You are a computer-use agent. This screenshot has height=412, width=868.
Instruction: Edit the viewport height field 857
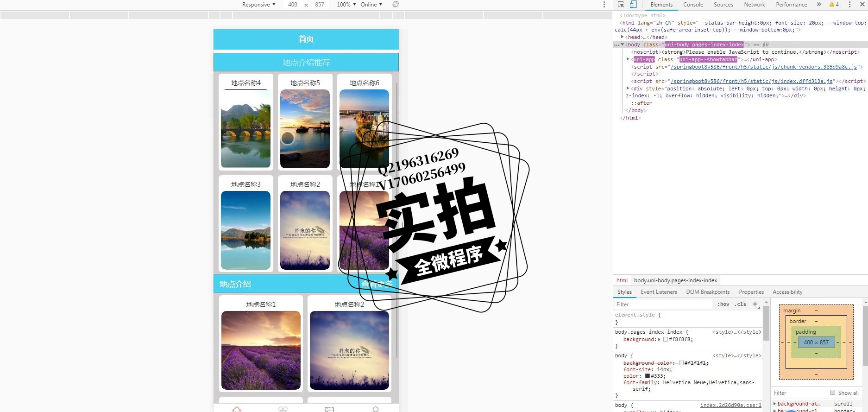(320, 5)
